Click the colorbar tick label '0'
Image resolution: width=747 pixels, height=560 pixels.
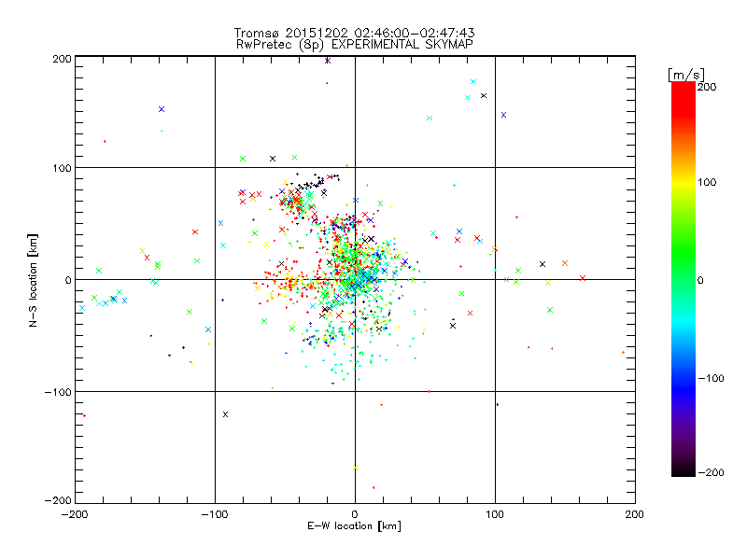(x=700, y=280)
